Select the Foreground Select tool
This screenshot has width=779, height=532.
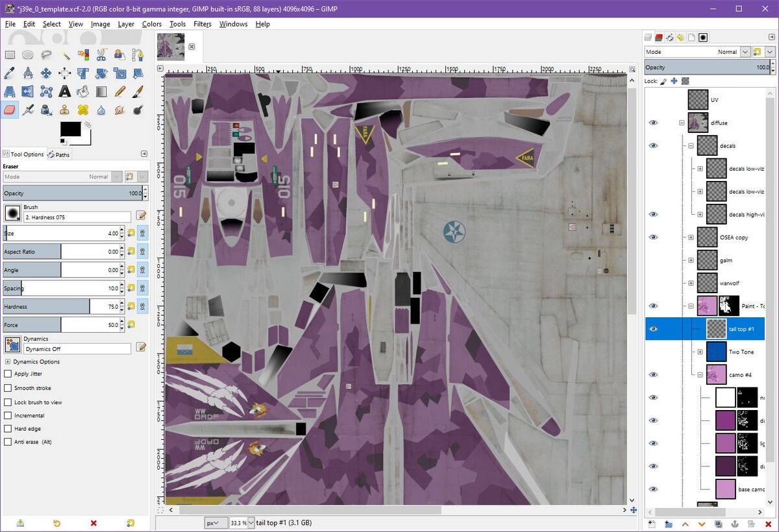(119, 55)
